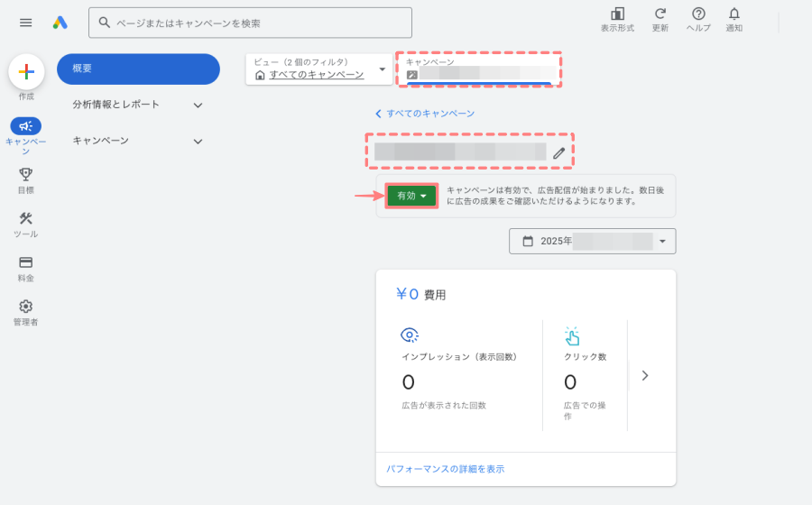Expand the キャンペーン navigation section

coord(137,141)
